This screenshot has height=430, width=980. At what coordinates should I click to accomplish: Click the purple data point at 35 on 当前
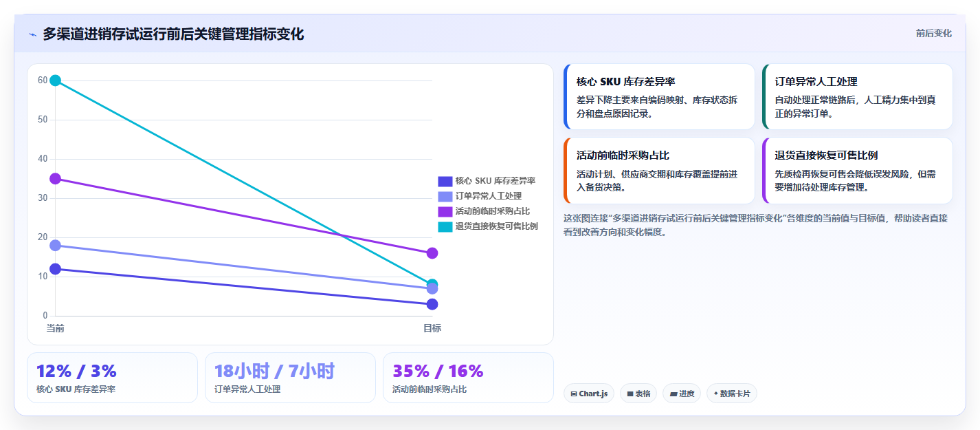(x=56, y=179)
